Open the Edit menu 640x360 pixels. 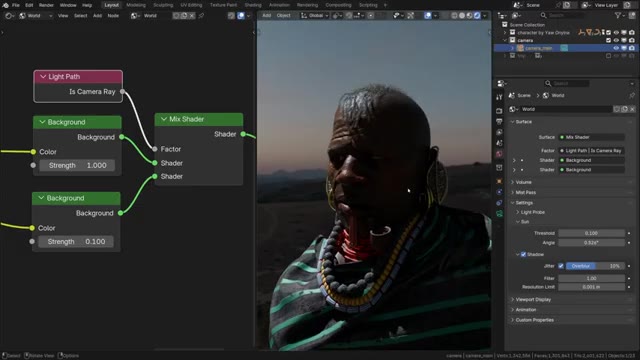29,5
